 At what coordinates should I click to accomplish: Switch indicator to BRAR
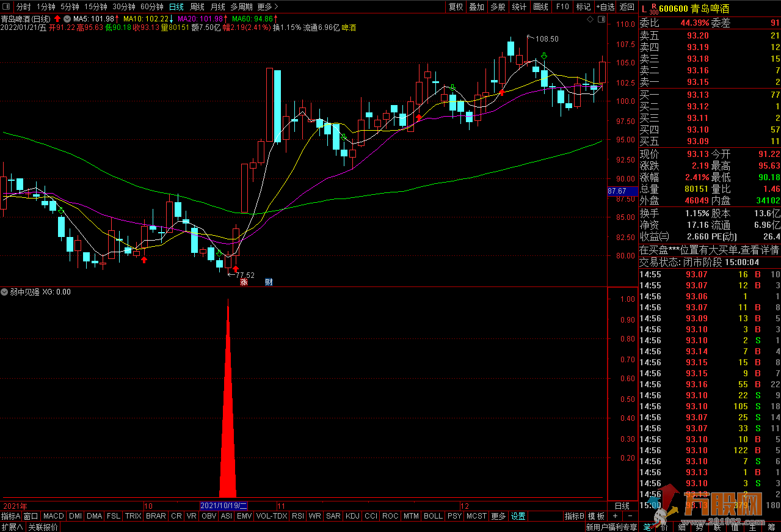[156, 516]
